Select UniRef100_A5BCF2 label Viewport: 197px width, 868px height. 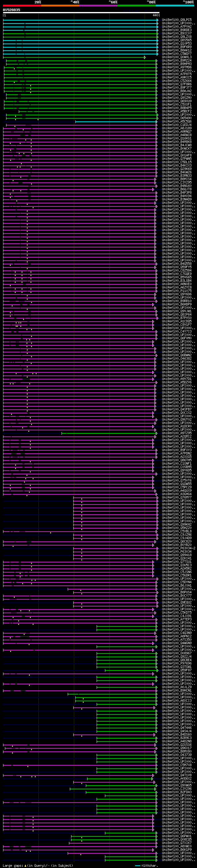click(177, 111)
